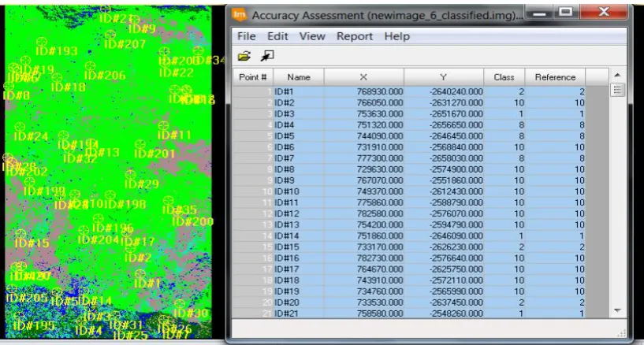
Task: Click the Class cell in row ID#3
Action: point(504,113)
